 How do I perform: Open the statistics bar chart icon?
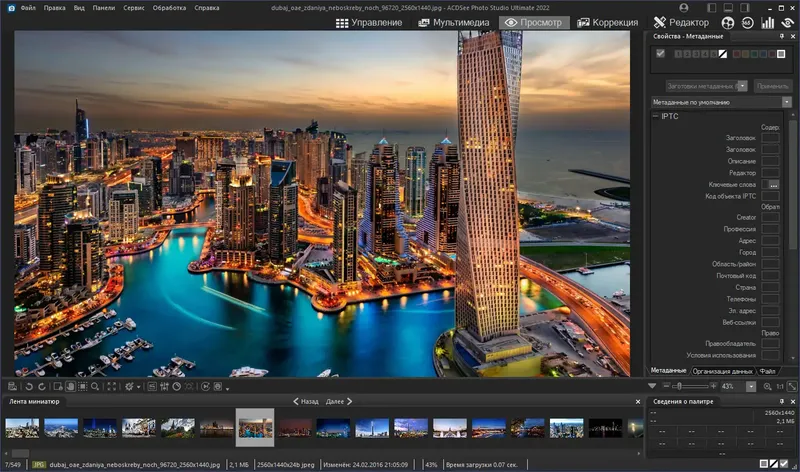768,22
